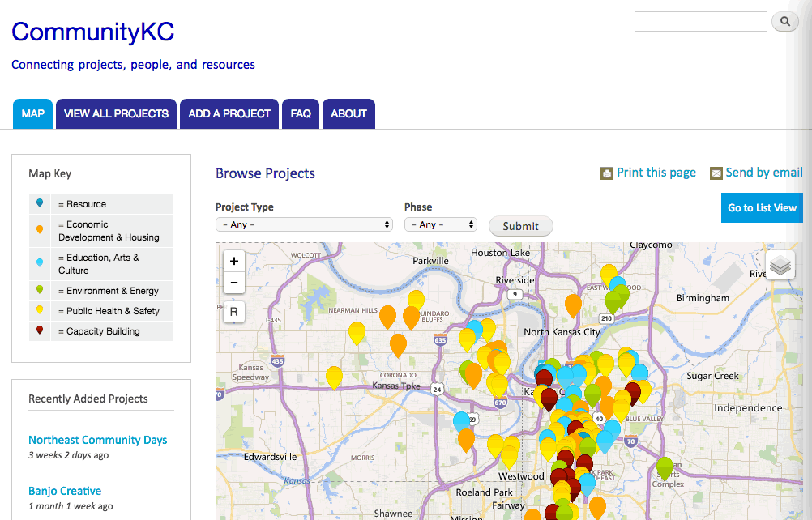Open the Phase dropdown

point(440,224)
